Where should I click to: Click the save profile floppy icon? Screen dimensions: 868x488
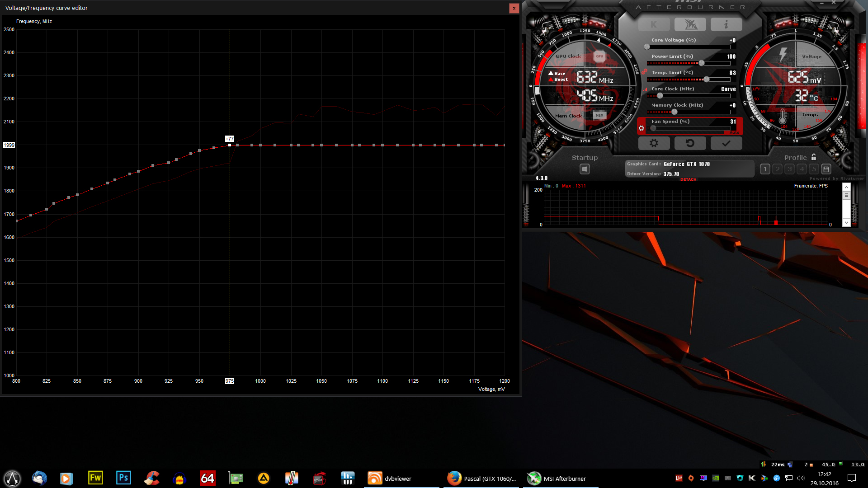826,169
